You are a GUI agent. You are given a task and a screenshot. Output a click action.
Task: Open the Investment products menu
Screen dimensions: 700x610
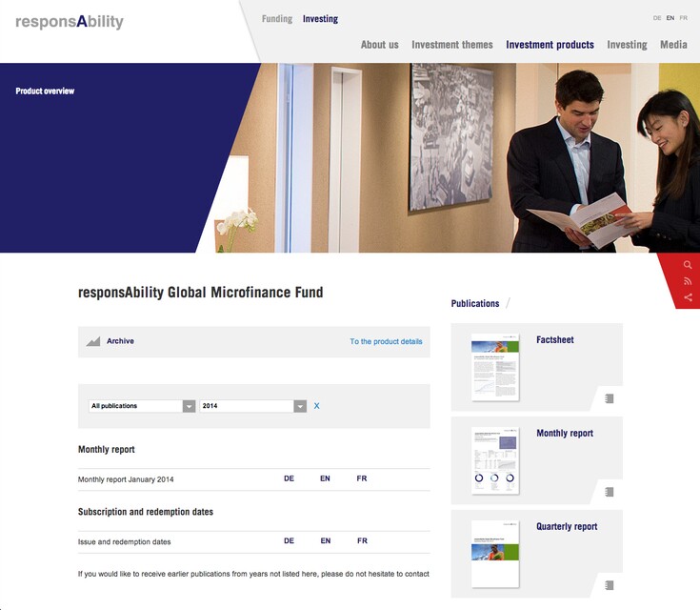tap(550, 45)
